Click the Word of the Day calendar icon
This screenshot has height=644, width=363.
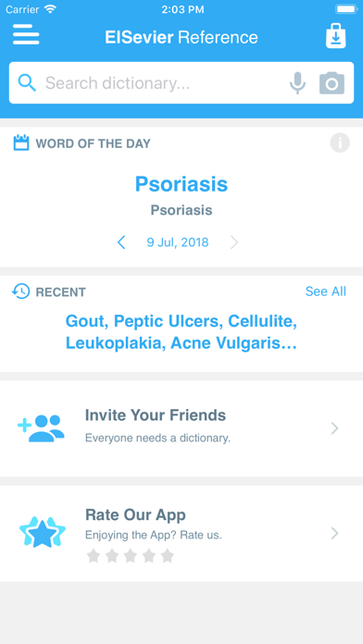pyautogui.click(x=21, y=142)
